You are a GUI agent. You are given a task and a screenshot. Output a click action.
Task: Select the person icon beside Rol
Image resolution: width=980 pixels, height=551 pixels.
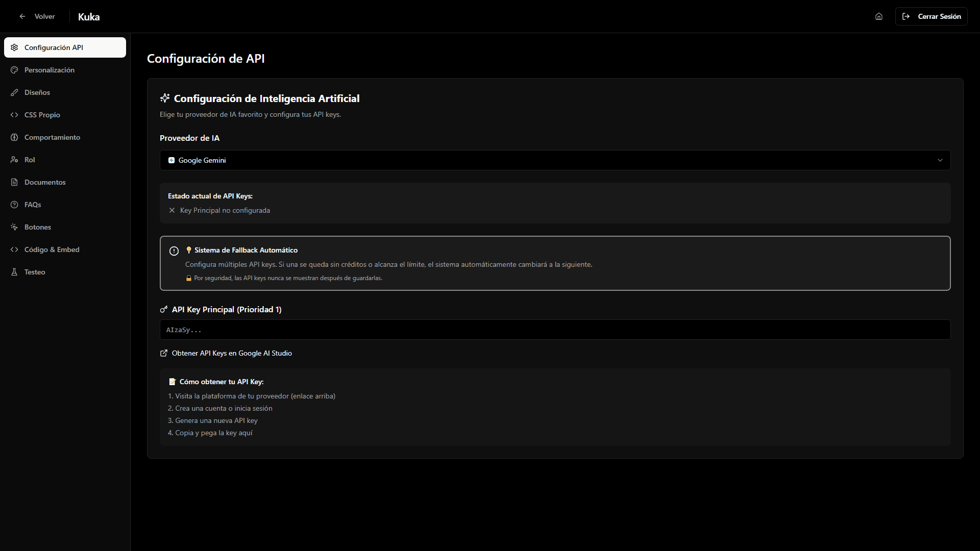[14, 160]
